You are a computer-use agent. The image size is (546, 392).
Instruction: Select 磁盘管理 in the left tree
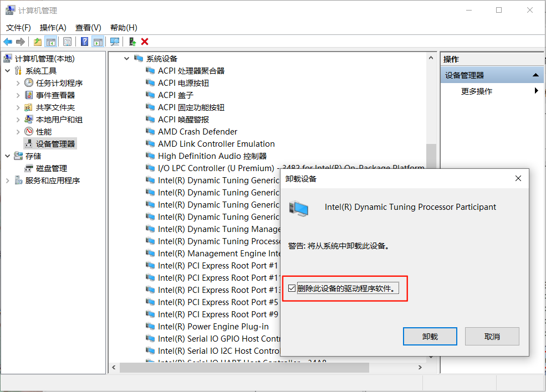coord(52,168)
